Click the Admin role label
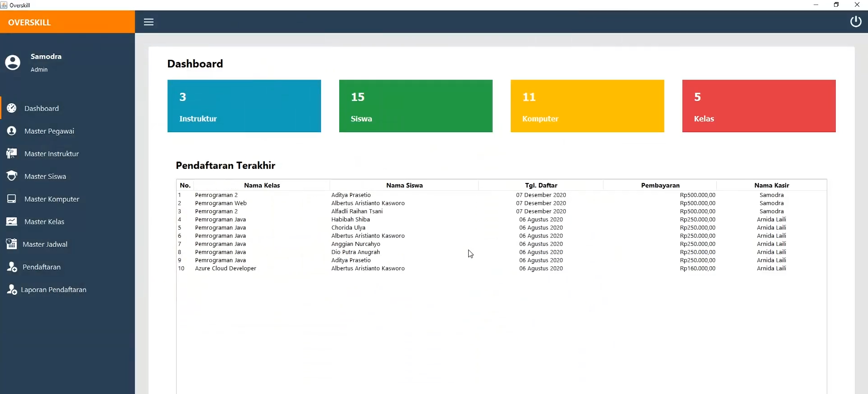 (x=39, y=70)
